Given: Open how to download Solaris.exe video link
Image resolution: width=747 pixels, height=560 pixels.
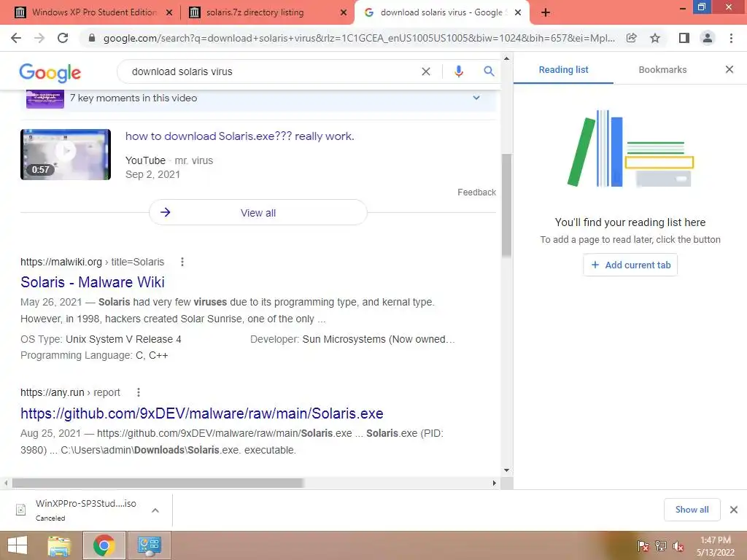Looking at the screenshot, I should (x=239, y=136).
